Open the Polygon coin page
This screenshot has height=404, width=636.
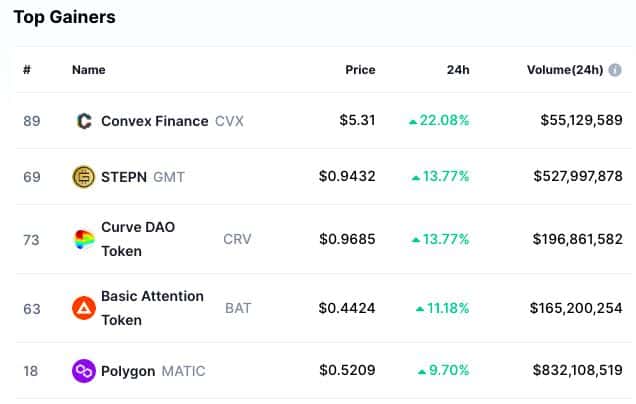(x=128, y=371)
